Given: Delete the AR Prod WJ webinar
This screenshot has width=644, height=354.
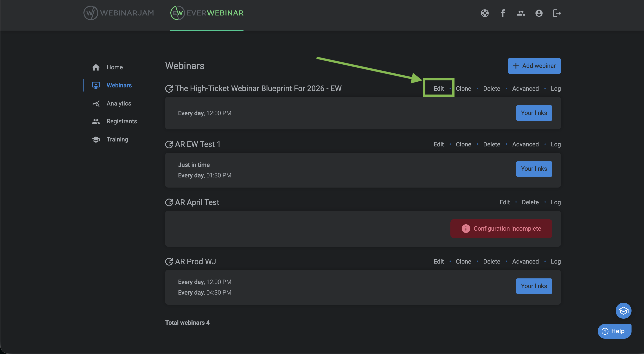Looking at the screenshot, I should [491, 262].
